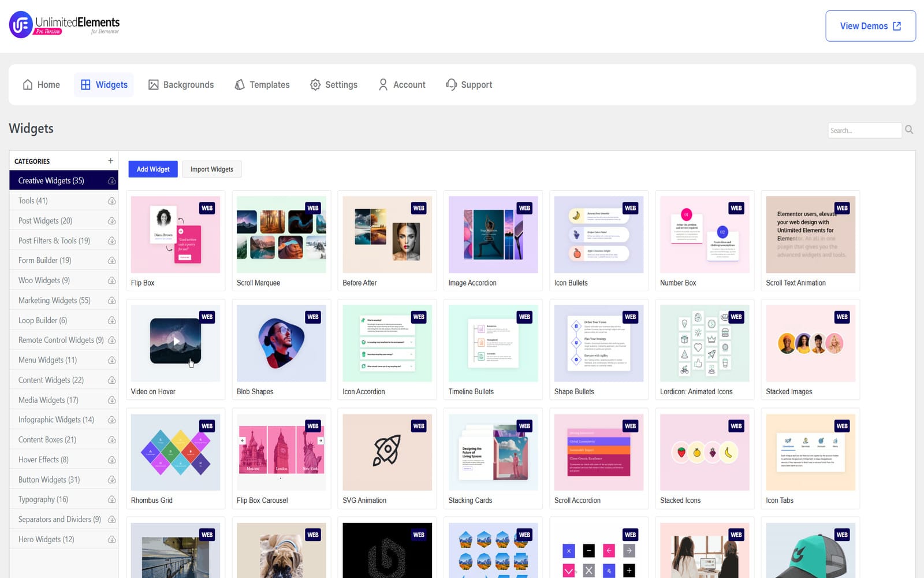
Task: Add a new category with plus icon
Action: pyautogui.click(x=110, y=161)
